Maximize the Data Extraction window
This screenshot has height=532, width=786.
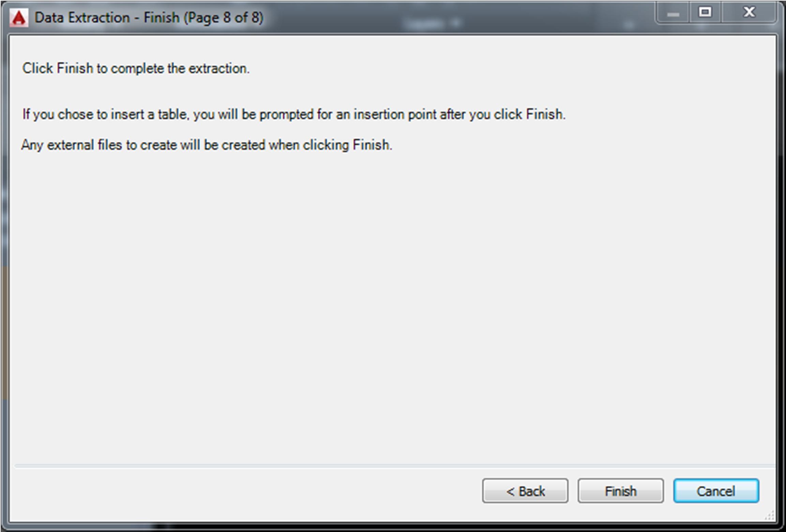(705, 13)
